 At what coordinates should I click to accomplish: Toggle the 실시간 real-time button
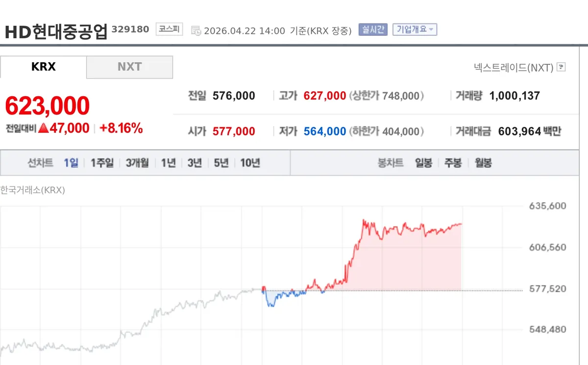(x=373, y=29)
